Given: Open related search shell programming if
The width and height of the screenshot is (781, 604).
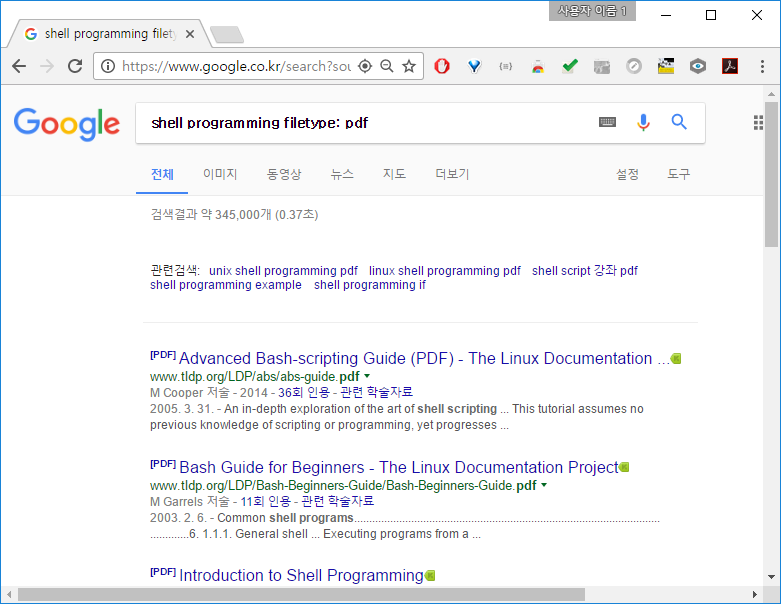Looking at the screenshot, I should (x=370, y=285).
